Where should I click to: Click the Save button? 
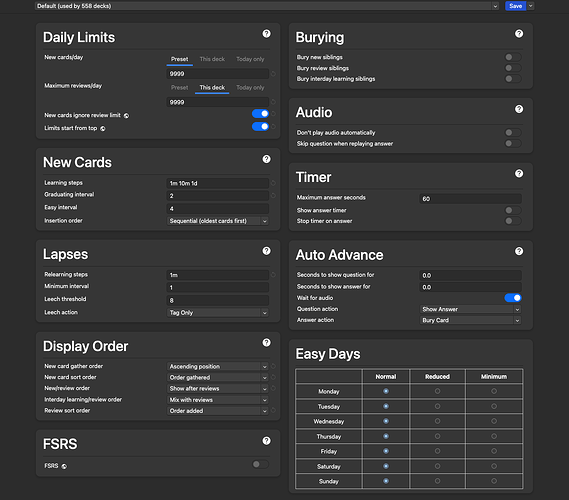(x=515, y=6)
